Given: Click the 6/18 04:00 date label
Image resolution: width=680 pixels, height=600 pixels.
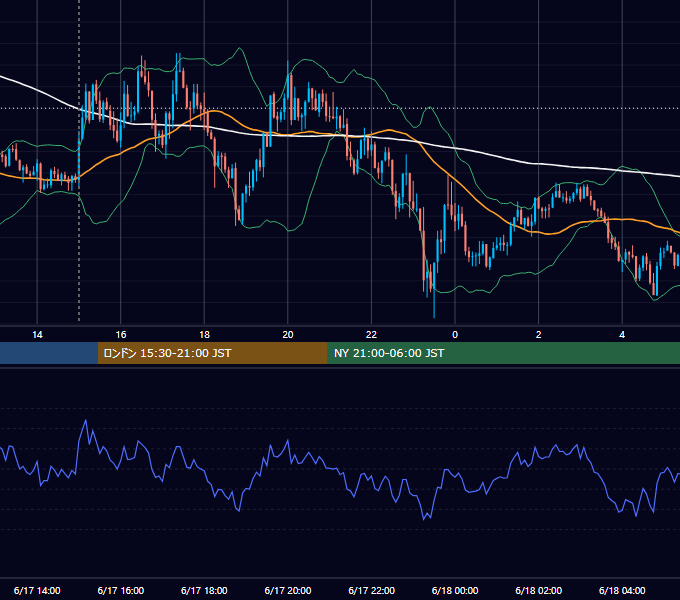Looking at the screenshot, I should click(622, 590).
